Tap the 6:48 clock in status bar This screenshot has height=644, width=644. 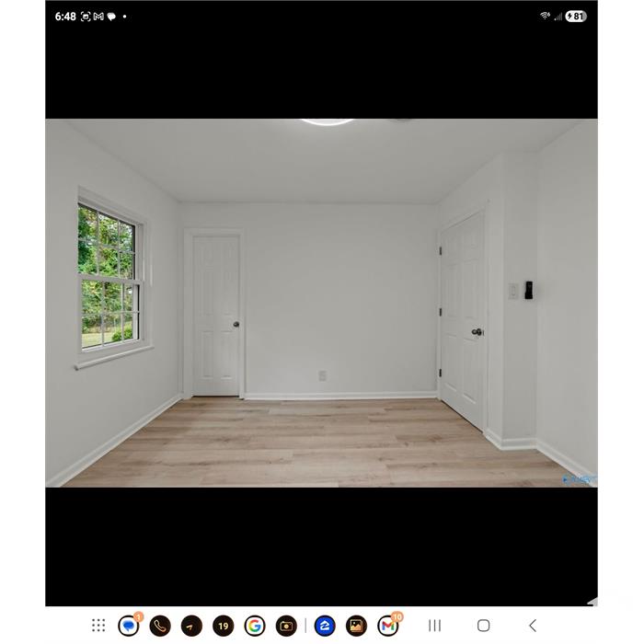(x=65, y=17)
